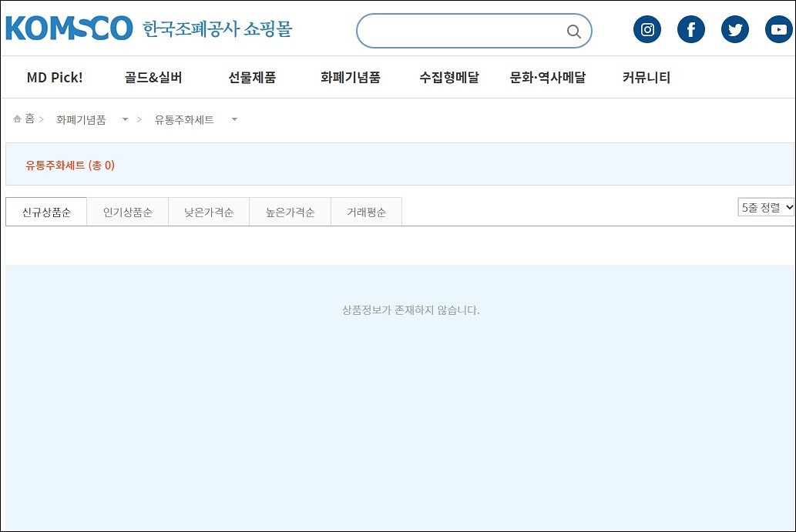Click the 화폐기념품 breadcrumb link

coord(81,119)
